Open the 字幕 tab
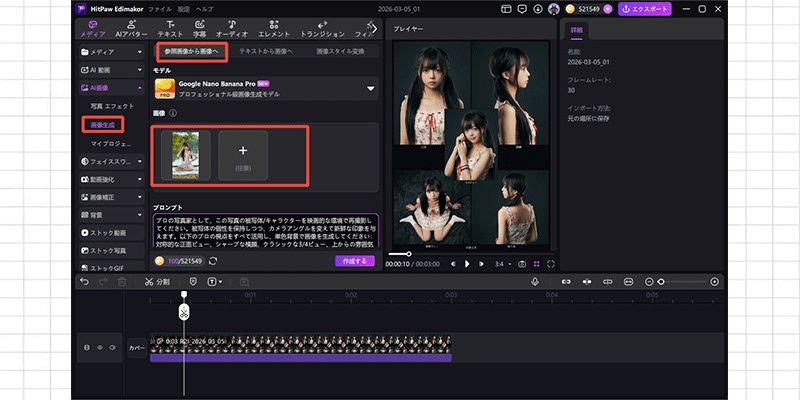The image size is (800, 400). point(199,29)
